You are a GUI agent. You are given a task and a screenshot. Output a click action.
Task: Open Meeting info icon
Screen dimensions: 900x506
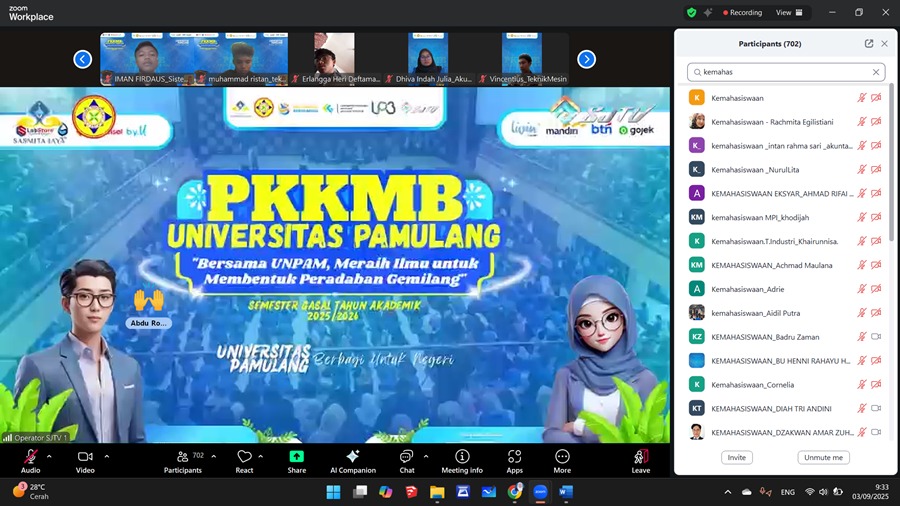point(462,457)
